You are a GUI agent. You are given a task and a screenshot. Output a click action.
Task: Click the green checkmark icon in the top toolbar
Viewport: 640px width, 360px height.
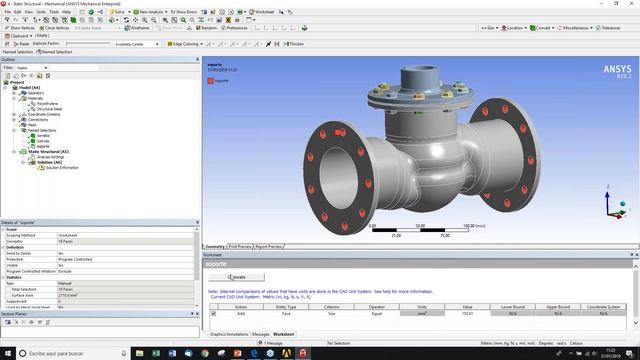91,12
